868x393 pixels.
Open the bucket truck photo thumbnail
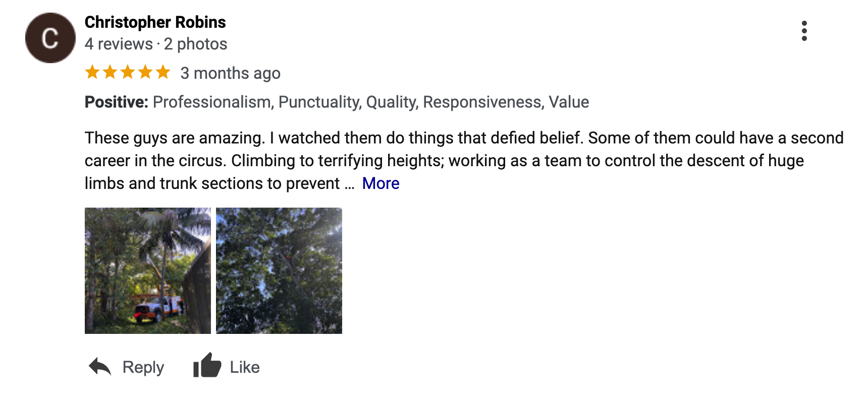pyautogui.click(x=148, y=271)
